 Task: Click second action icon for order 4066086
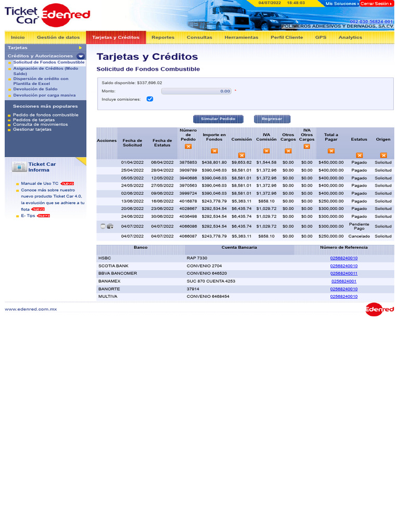[x=110, y=227]
